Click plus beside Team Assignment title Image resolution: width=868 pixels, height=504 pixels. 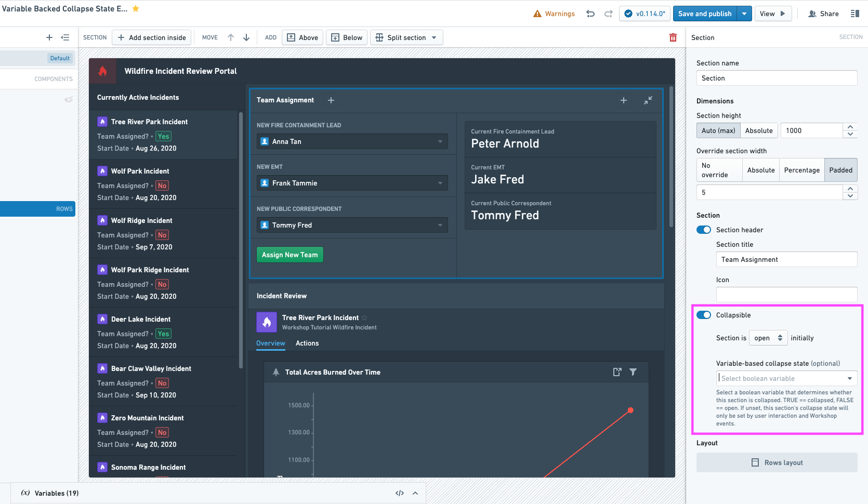click(331, 100)
